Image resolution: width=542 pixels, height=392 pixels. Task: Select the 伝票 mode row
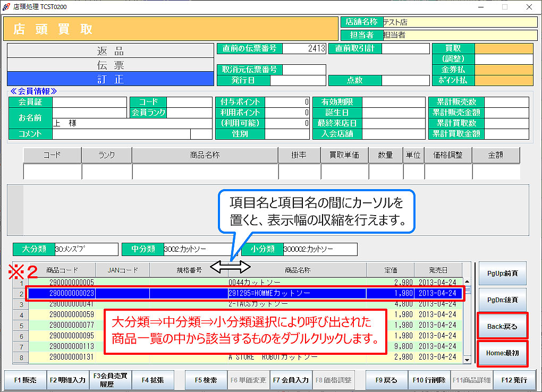[x=110, y=65]
